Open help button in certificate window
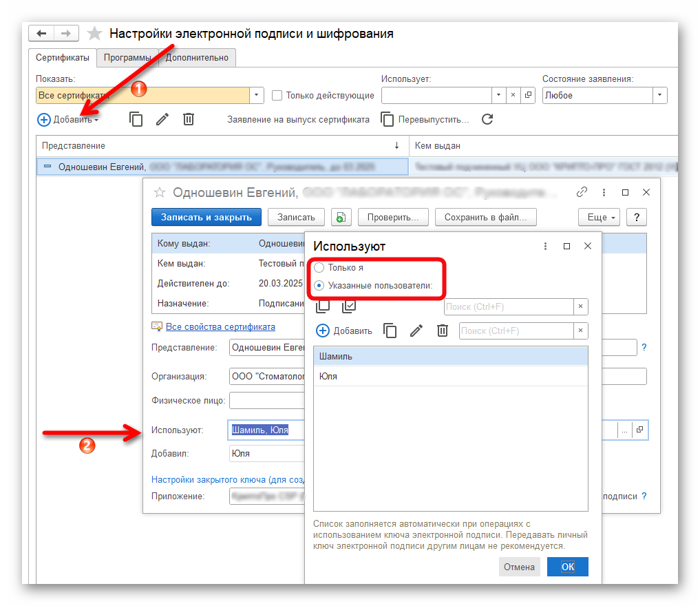700x606 pixels. point(637,217)
